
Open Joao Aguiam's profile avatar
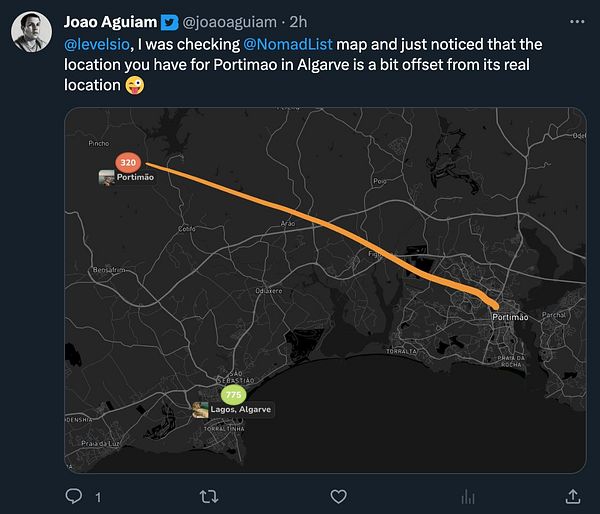tap(32, 32)
